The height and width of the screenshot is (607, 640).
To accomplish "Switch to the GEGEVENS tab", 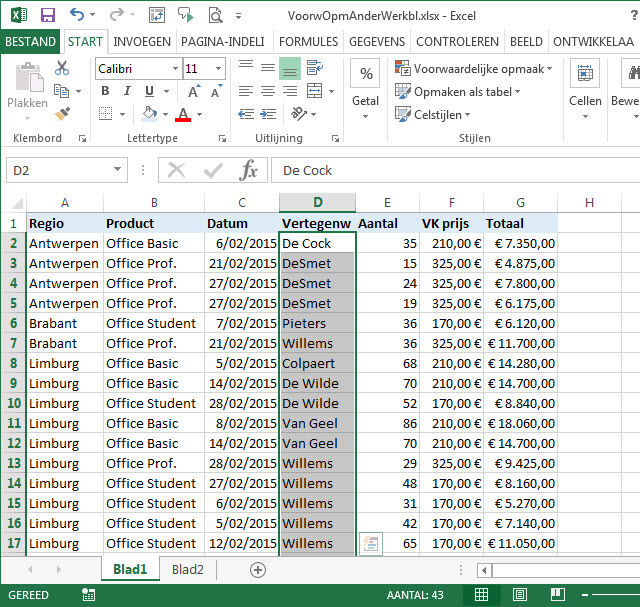I will 377,42.
